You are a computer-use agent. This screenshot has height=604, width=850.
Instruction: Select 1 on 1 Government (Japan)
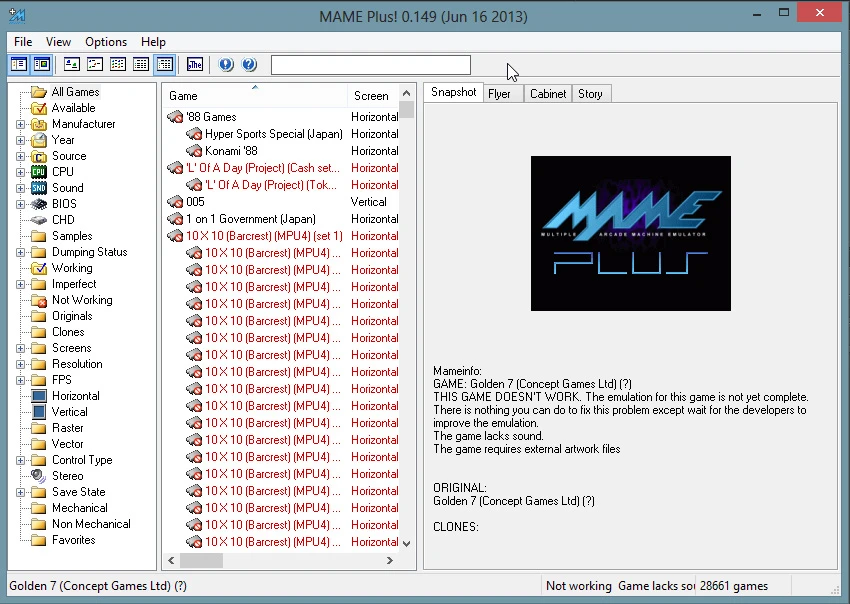(x=250, y=219)
